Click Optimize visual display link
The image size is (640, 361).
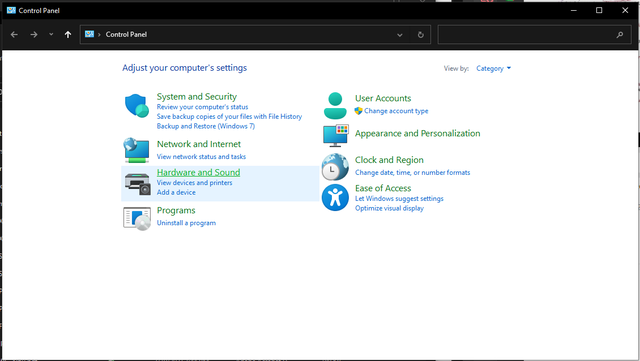click(x=389, y=208)
